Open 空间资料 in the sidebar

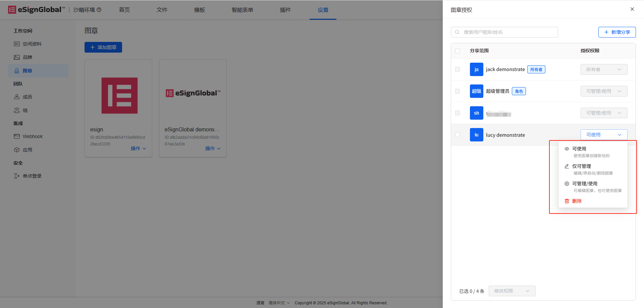click(38, 44)
